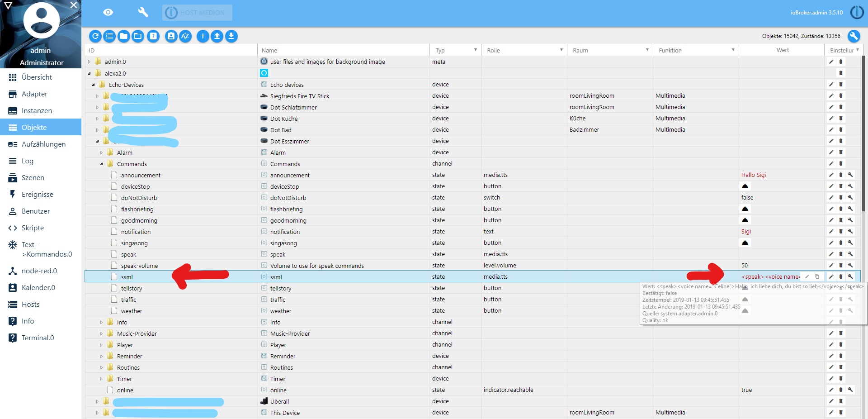Go to Adapter page
The image size is (868, 419).
[41, 94]
